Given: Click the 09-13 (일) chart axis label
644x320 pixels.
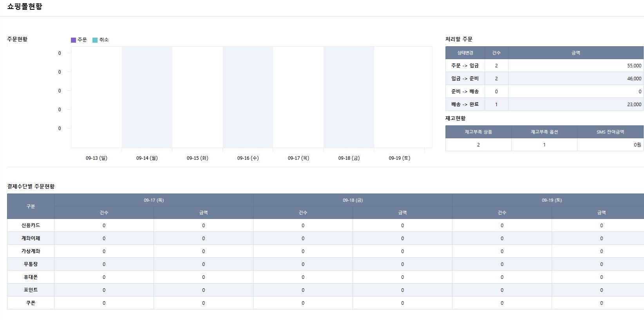Looking at the screenshot, I should point(96,158).
